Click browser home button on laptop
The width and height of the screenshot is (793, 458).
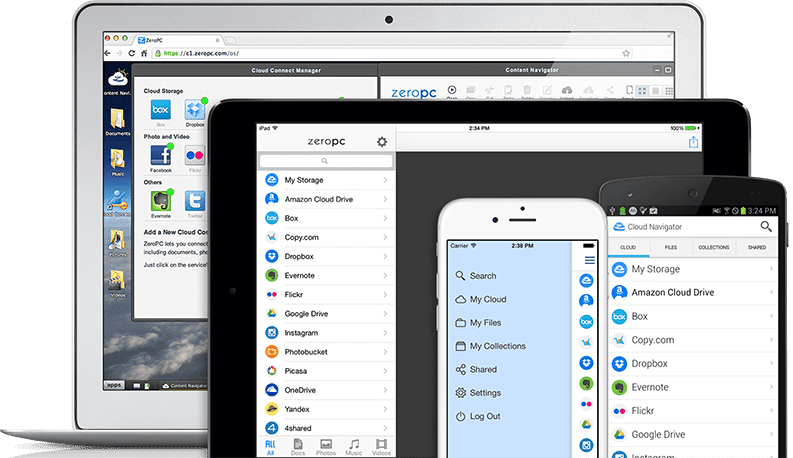(x=144, y=53)
